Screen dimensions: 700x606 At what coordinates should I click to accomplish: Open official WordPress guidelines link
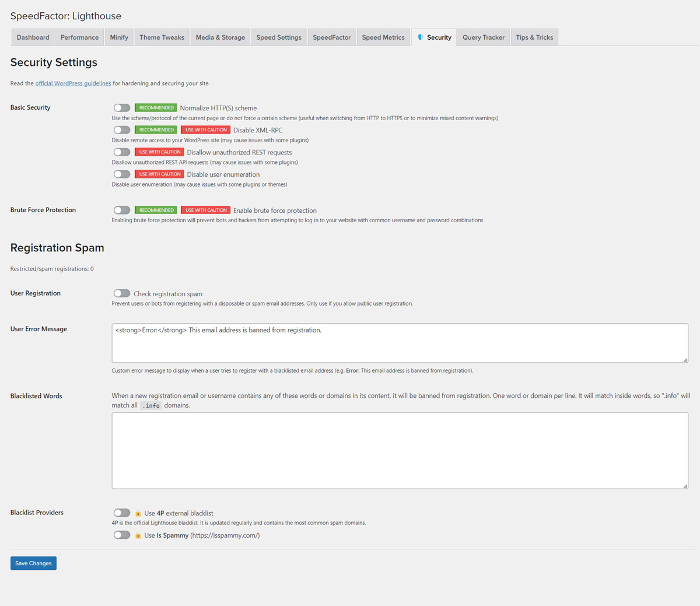tap(73, 83)
